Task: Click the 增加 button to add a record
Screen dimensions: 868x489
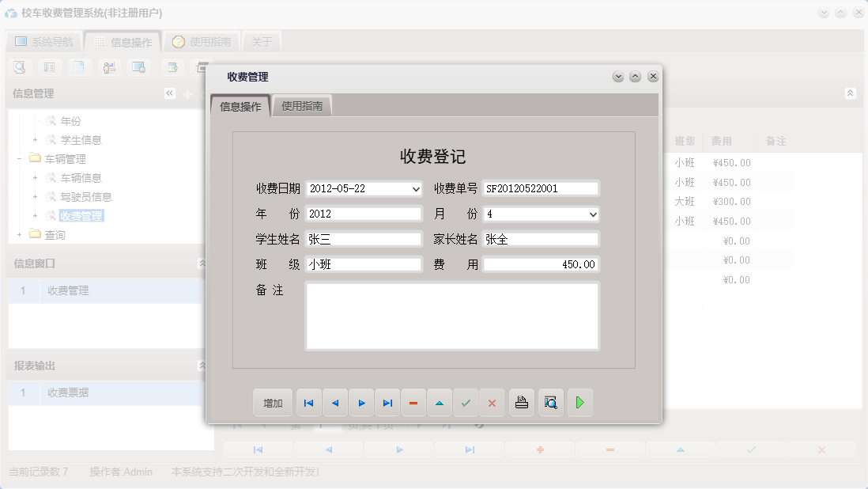Action: point(272,403)
